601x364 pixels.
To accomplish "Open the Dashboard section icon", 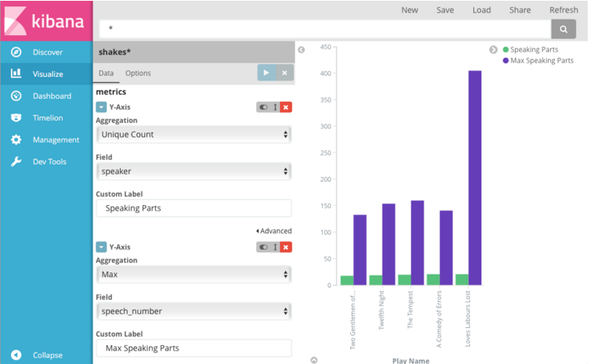I will (16, 96).
